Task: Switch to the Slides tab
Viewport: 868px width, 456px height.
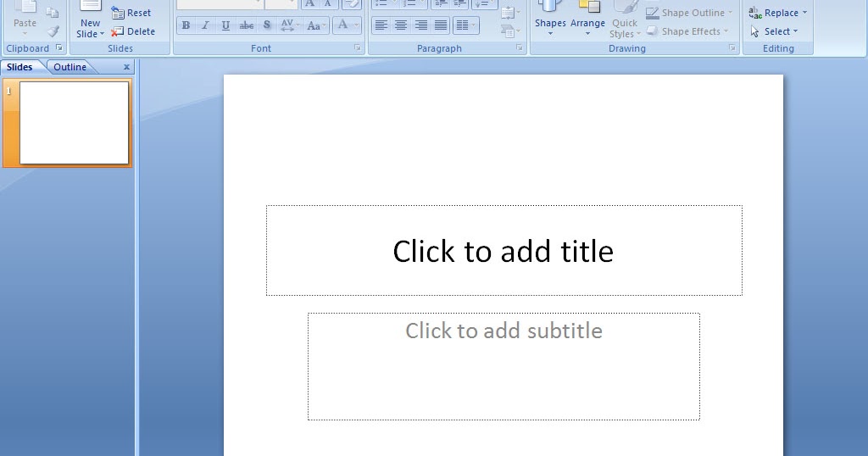Action: pos(20,67)
